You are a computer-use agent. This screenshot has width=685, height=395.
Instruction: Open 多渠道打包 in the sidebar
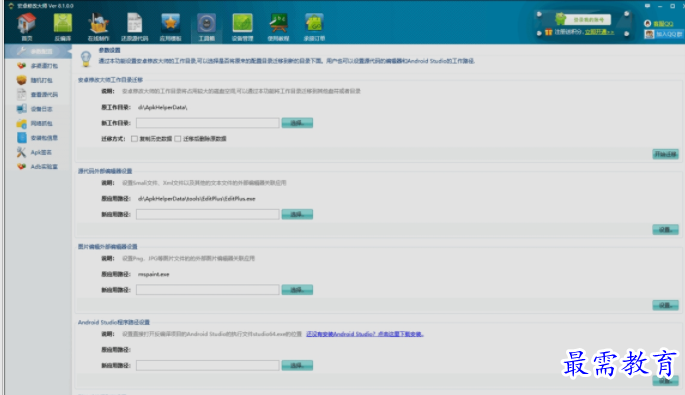(38, 66)
